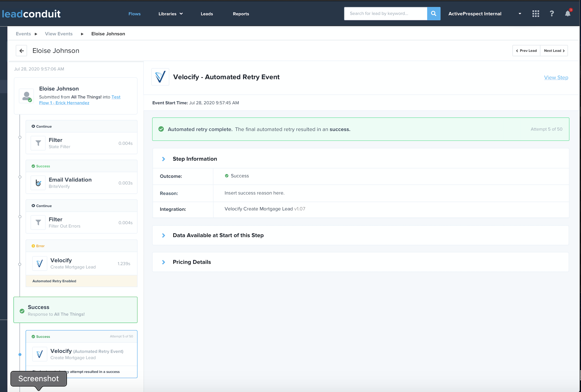
Task: Open the Libraries menu
Action: coord(170,14)
